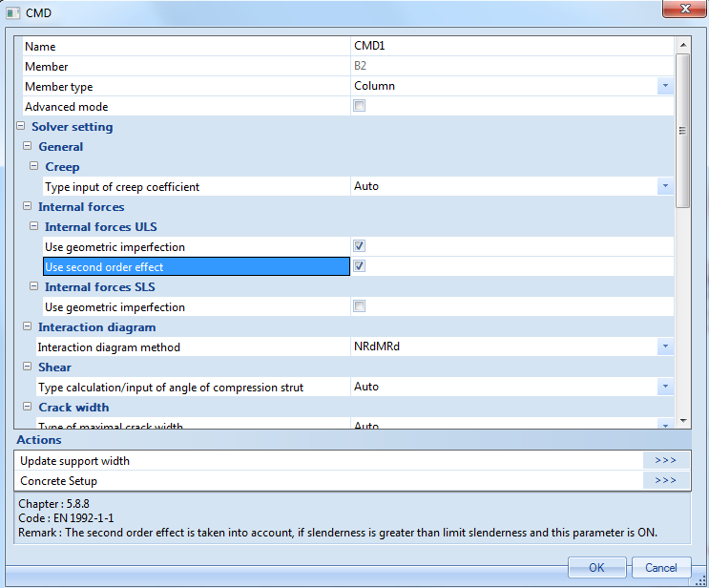The image size is (709, 588).
Task: Toggle Use second order effect checkbox
Action: [360, 266]
